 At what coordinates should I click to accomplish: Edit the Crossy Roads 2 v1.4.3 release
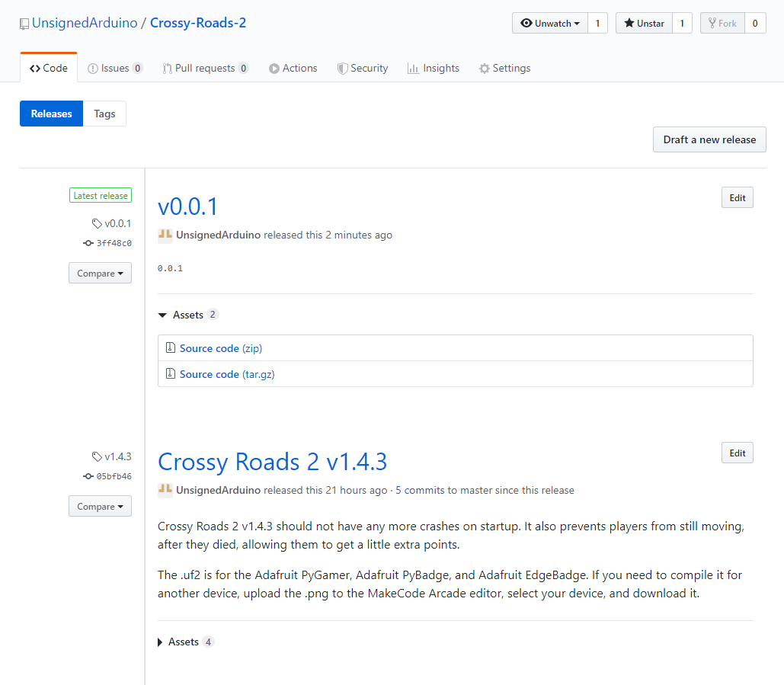pyautogui.click(x=737, y=453)
